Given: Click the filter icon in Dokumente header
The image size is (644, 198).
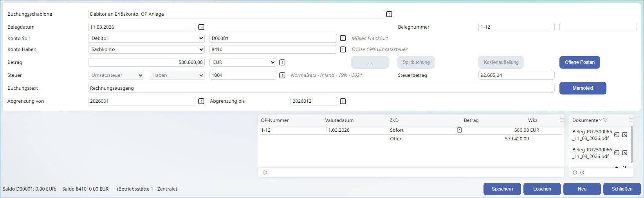Looking at the screenshot, I should 605,120.
